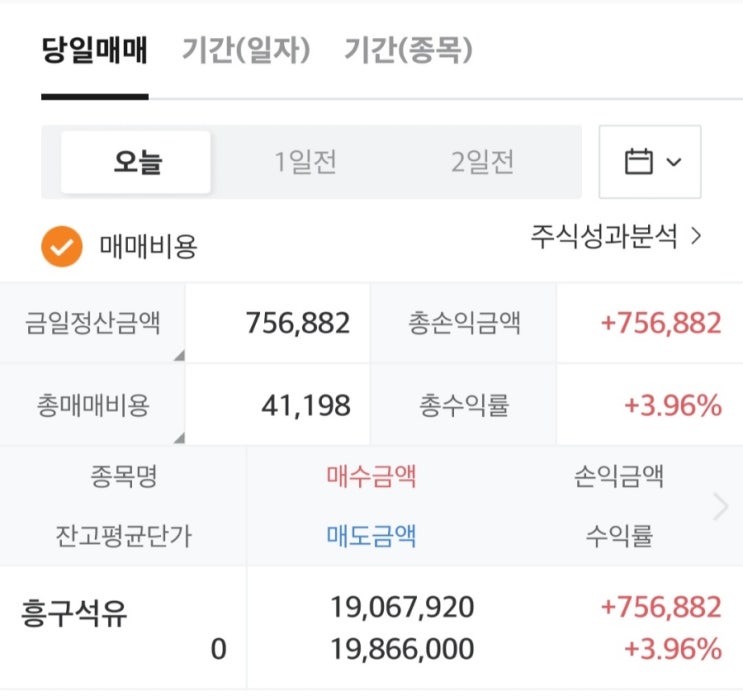Tap the 총수익률 +3.96% value

point(672,405)
